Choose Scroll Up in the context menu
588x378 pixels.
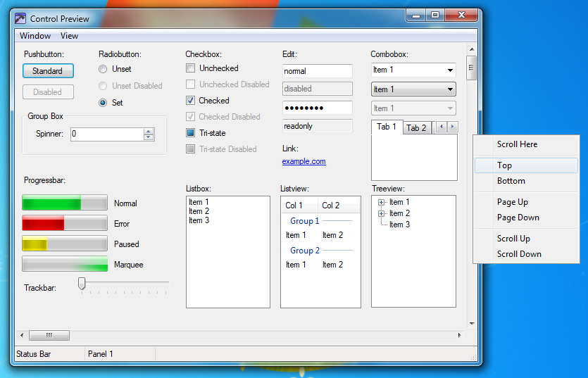526,239
